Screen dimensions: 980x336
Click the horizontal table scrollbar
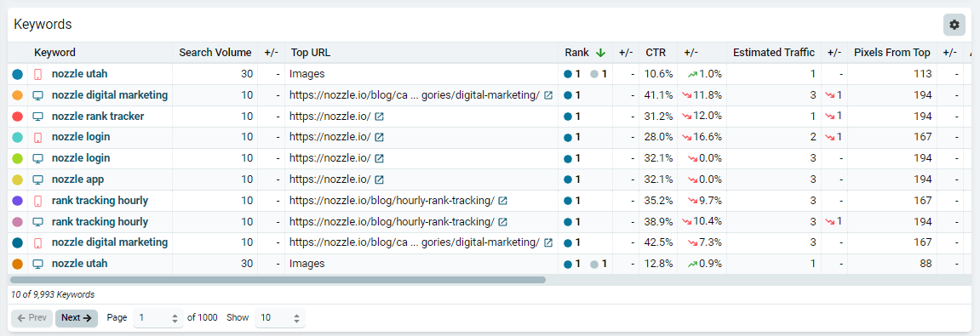tap(278, 280)
